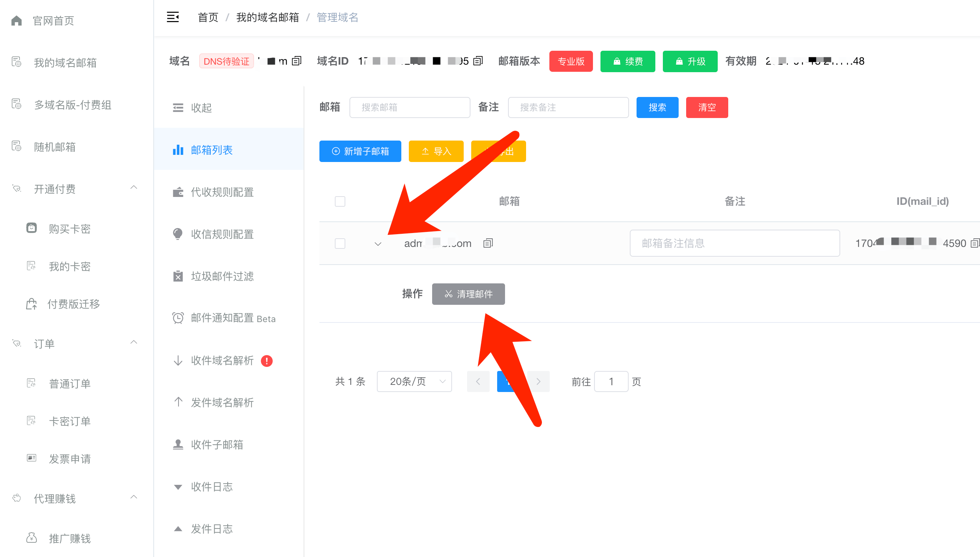Click the 收件子邮箱 person icon
This screenshot has height=557, width=980.
coord(178,444)
